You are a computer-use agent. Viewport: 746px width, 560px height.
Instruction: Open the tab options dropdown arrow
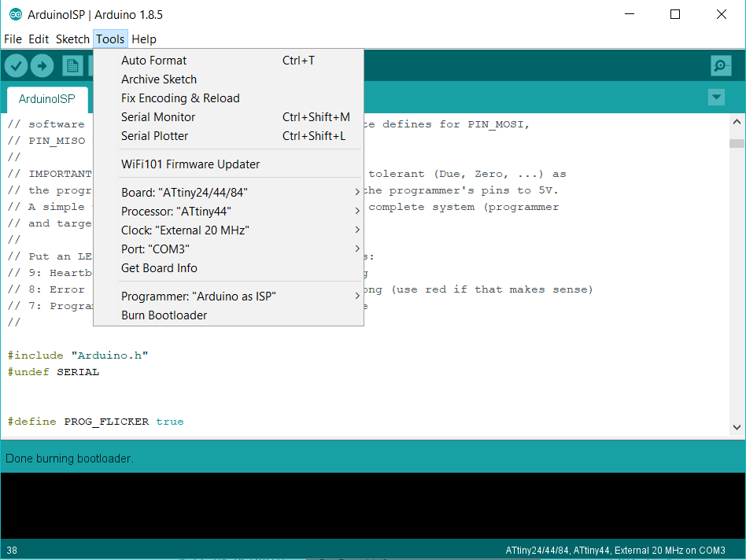click(716, 98)
